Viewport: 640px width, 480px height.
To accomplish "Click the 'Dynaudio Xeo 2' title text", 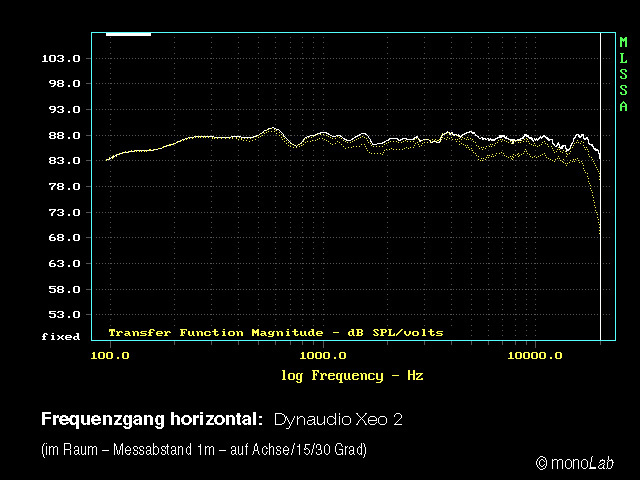I will click(338, 420).
